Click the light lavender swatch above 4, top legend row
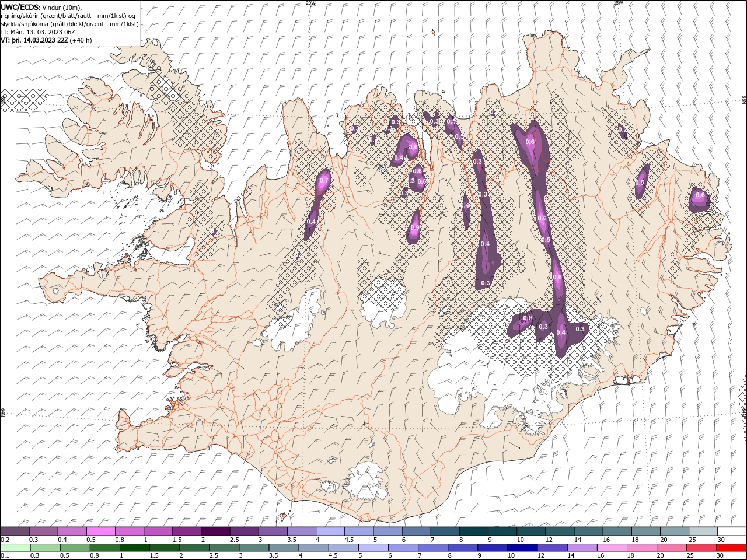This screenshot has width=747, height=560. pyautogui.click(x=330, y=531)
